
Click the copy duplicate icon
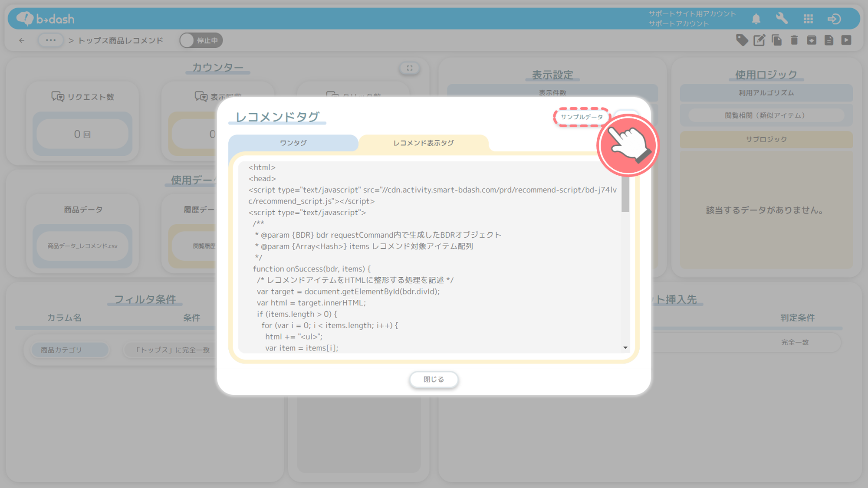click(x=777, y=40)
